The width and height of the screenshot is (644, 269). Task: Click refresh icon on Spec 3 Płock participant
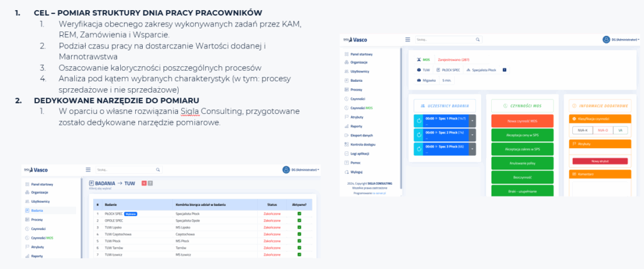click(419, 149)
